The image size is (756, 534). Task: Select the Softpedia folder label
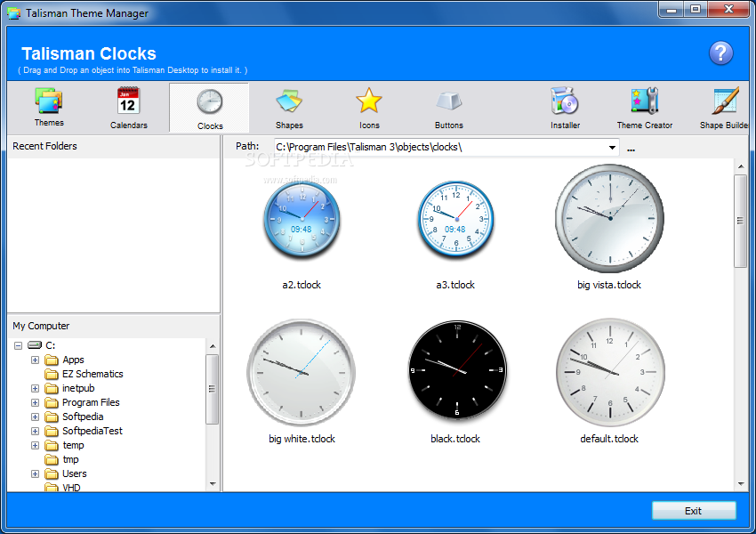83,417
